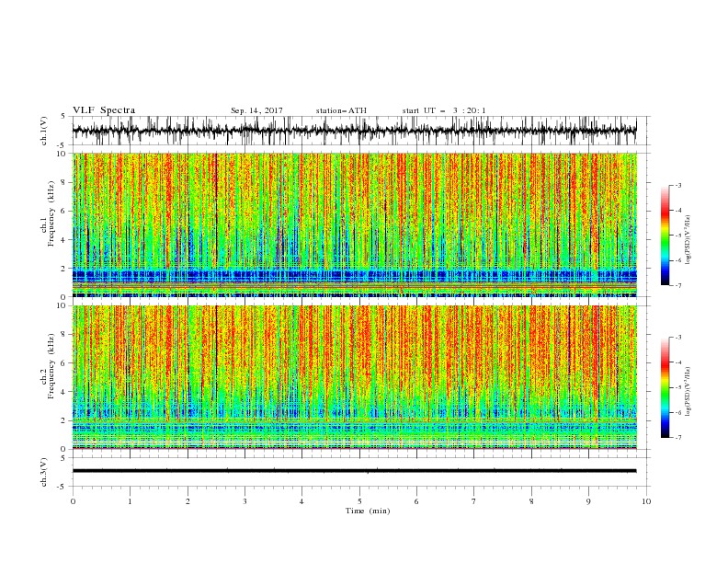Screen dimensions: 728x563
Task: Click the 'start UT = 3 :20: 1' text
Action: click(444, 110)
